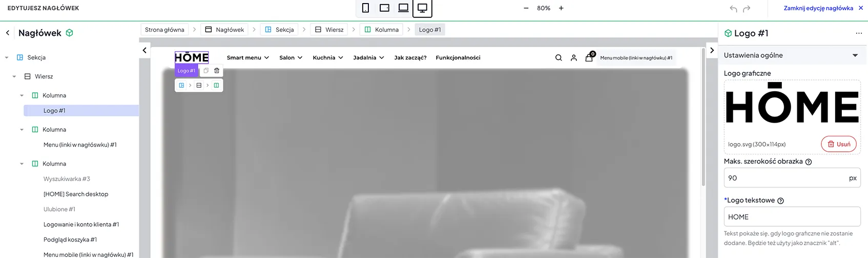The image size is (868, 258).
Task: Jump to row via the floating toolbar icon
Action: click(199, 85)
